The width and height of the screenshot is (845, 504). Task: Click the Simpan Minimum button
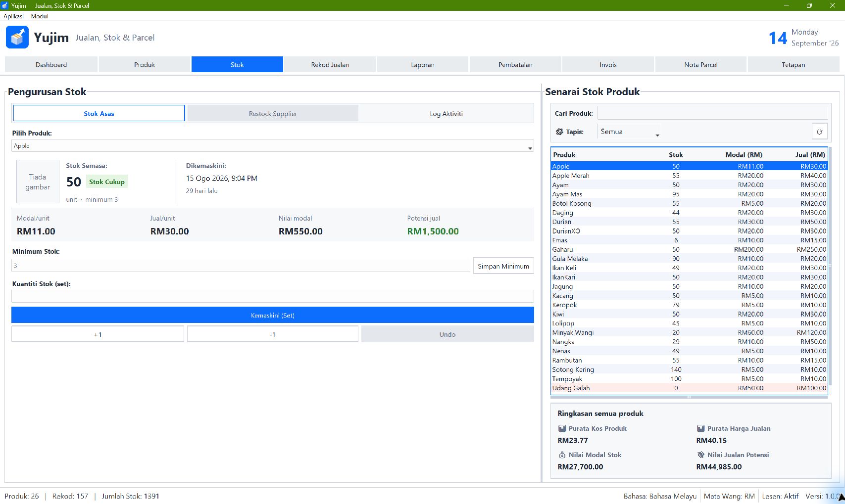pos(503,266)
